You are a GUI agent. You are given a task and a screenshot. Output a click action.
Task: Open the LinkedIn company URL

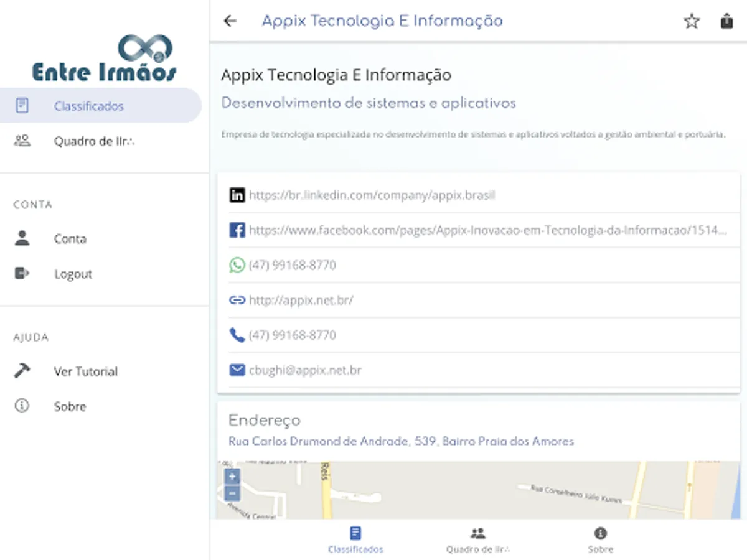tap(372, 195)
